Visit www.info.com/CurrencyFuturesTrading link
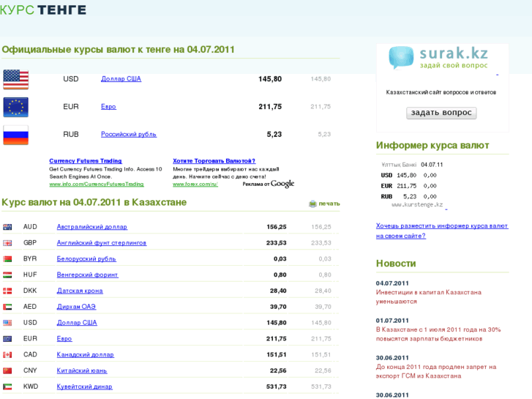 point(97,184)
